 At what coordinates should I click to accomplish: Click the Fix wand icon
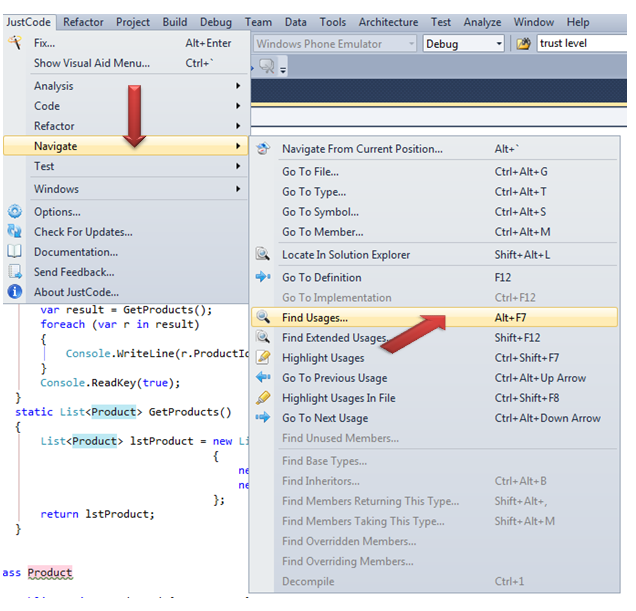[x=14, y=43]
